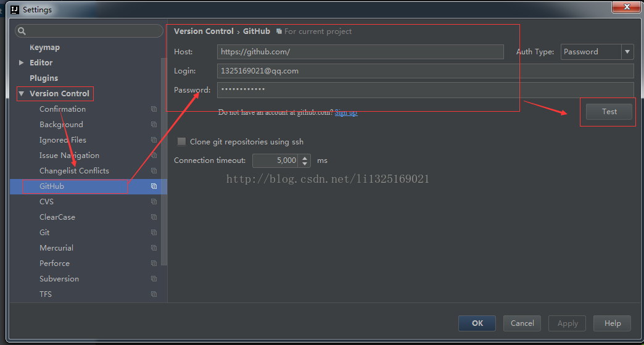Click project-level icon beside Subversion
Viewport: 644px width, 345px height.
click(x=154, y=278)
